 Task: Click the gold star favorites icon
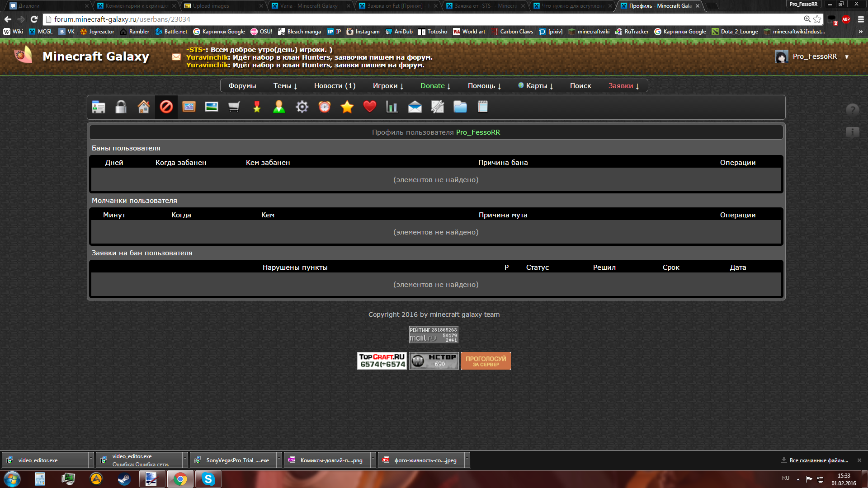point(347,107)
